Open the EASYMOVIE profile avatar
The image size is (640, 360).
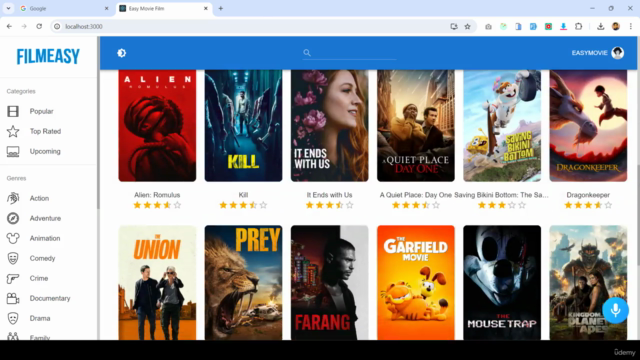618,53
